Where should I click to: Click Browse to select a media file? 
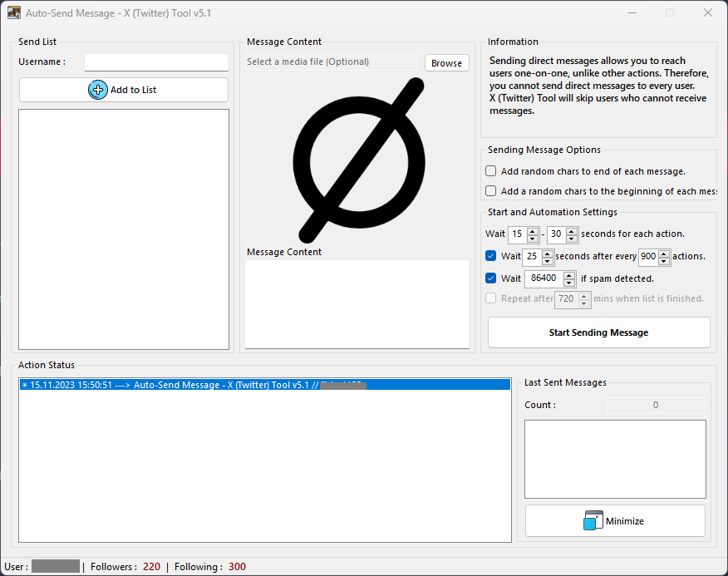click(x=446, y=62)
